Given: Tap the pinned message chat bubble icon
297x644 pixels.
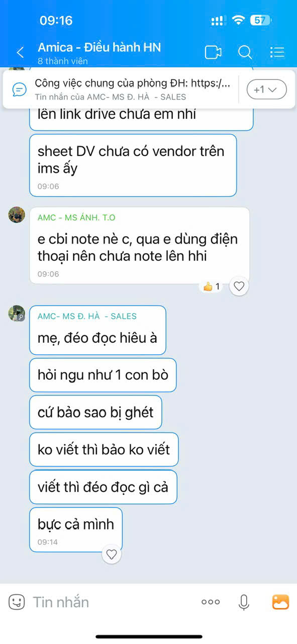Looking at the screenshot, I should pyautogui.click(x=19, y=90).
